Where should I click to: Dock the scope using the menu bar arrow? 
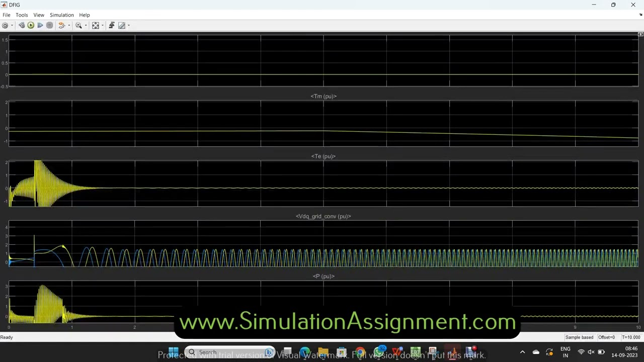(640, 15)
